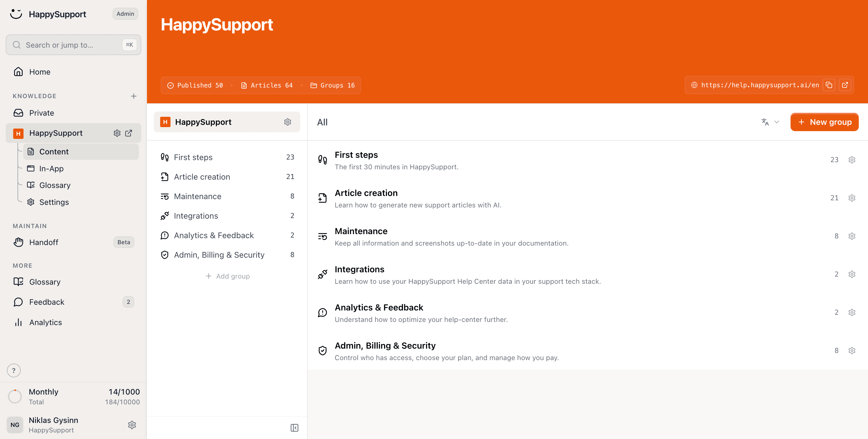868x439 pixels.
Task: Open settings gear for Analytics & Feedback group
Action: 852,312
